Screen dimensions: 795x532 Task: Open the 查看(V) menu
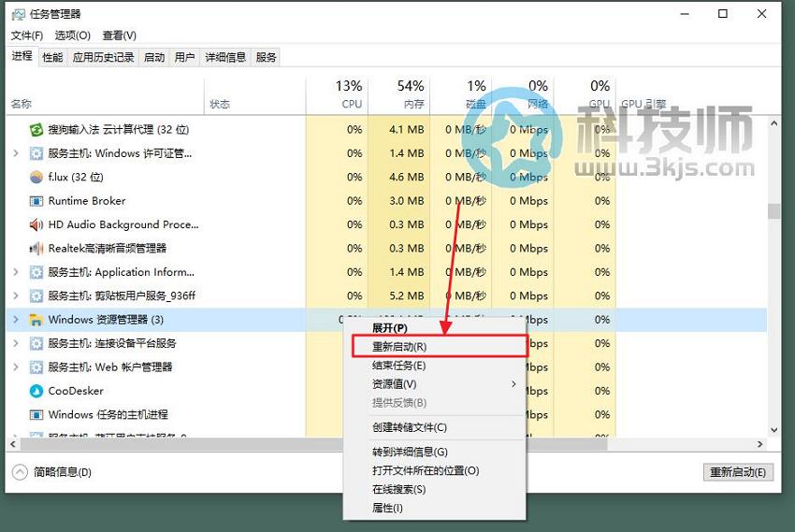tap(119, 36)
